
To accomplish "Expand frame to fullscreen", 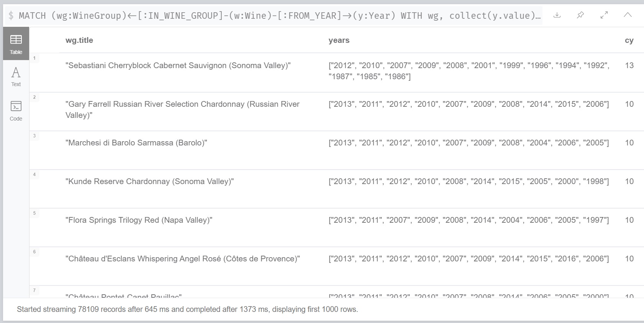I will pyautogui.click(x=604, y=15).
